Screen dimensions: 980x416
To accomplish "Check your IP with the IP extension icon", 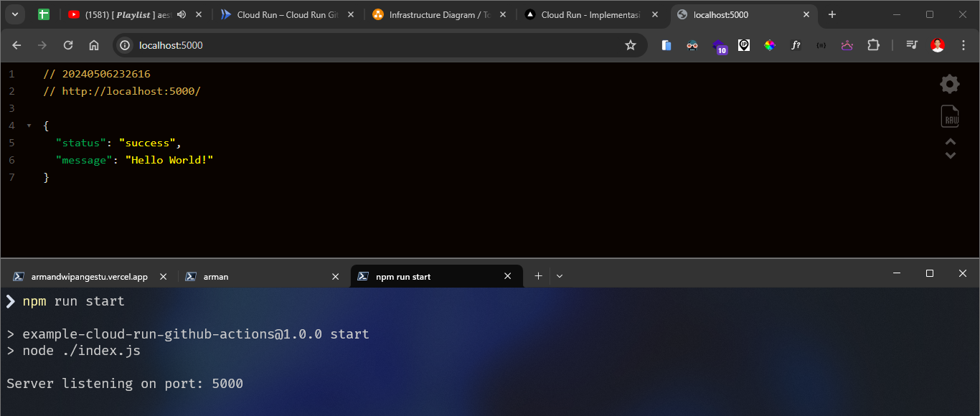I will point(743,44).
